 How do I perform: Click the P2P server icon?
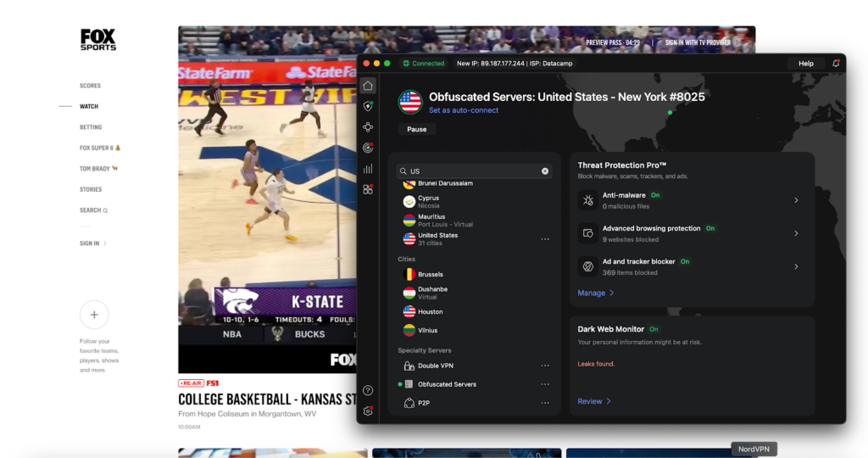(409, 403)
